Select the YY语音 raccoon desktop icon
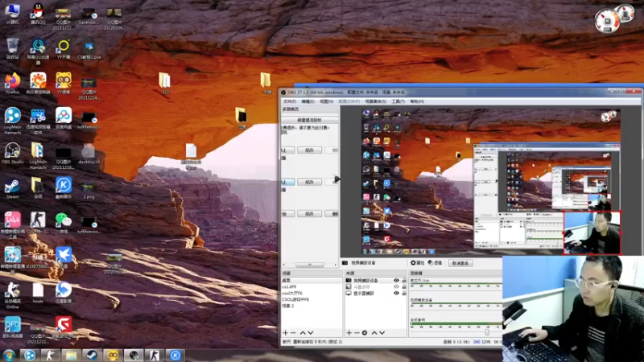The height and width of the screenshot is (362, 644). pos(64,84)
